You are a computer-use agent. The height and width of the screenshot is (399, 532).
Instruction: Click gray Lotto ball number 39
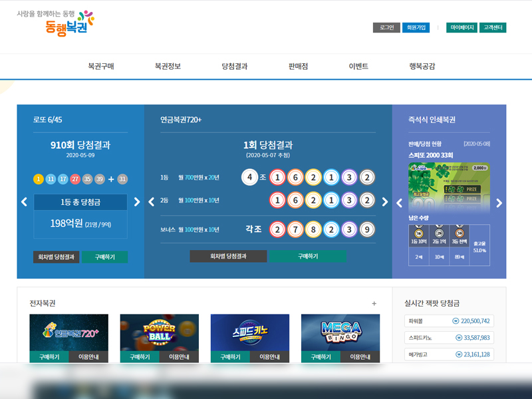[x=99, y=179]
